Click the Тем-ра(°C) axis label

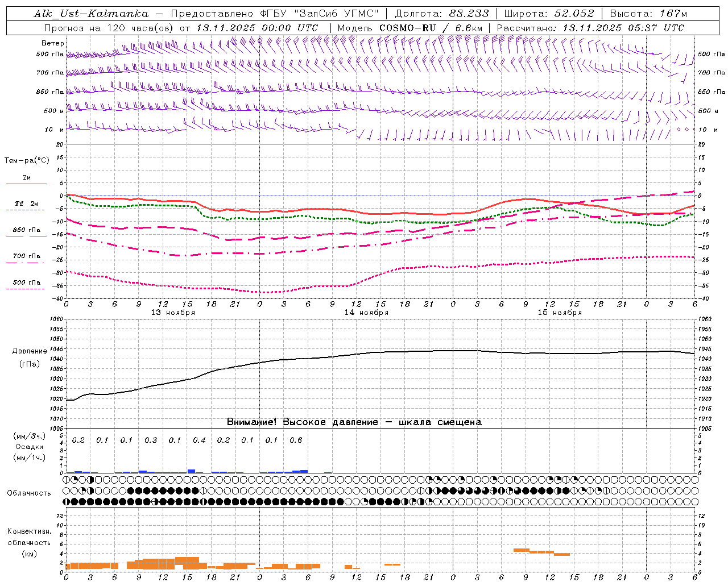tap(27, 161)
